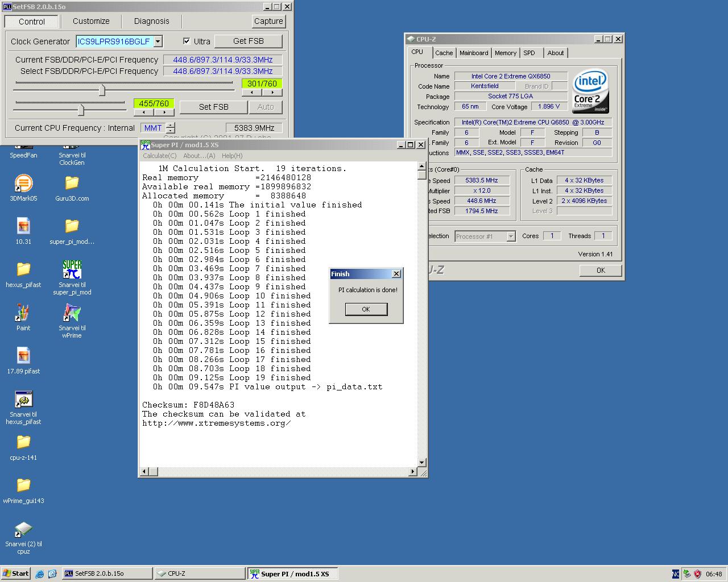Step the 301/760 slider value right
Viewport: 728px width, 582px height.
272,93
